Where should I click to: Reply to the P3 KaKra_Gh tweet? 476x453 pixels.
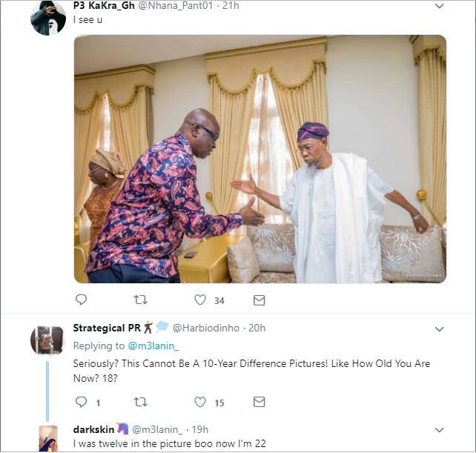click(82, 300)
